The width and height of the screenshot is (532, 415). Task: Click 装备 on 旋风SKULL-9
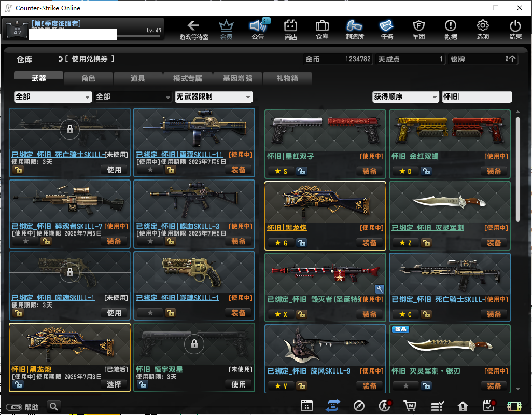coord(370,386)
